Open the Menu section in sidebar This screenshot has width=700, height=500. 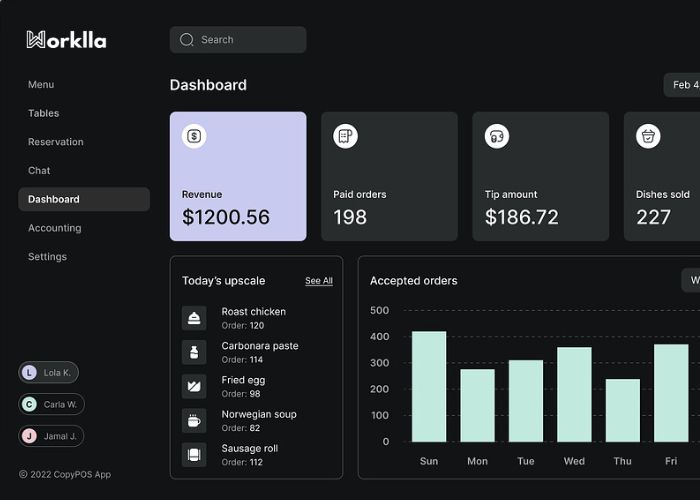pyautogui.click(x=41, y=84)
